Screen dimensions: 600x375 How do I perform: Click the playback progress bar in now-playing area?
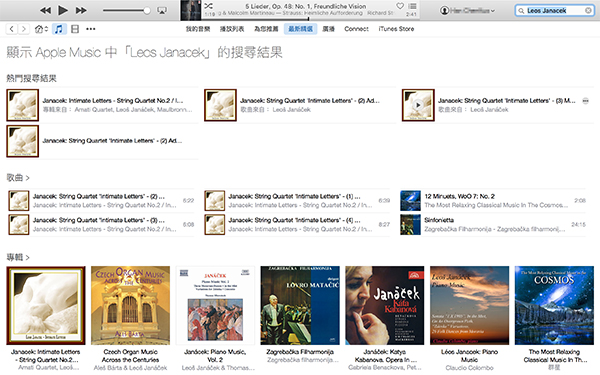(x=310, y=18)
